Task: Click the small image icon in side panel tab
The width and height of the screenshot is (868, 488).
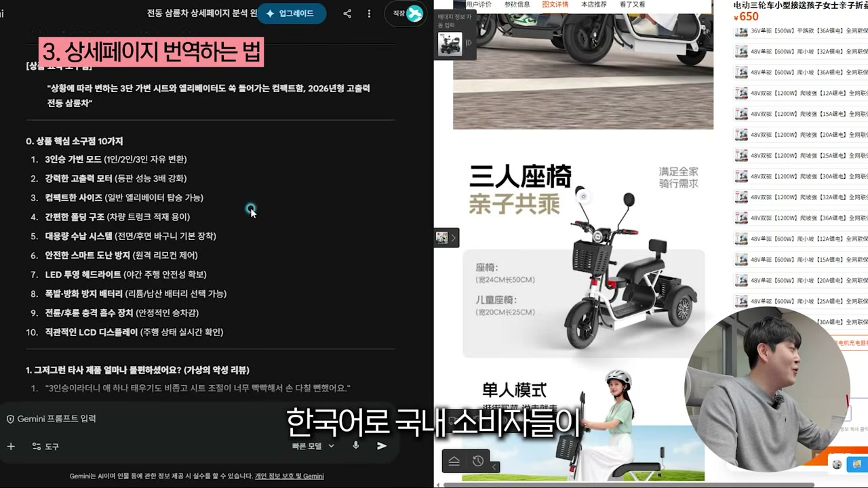Action: point(442,237)
